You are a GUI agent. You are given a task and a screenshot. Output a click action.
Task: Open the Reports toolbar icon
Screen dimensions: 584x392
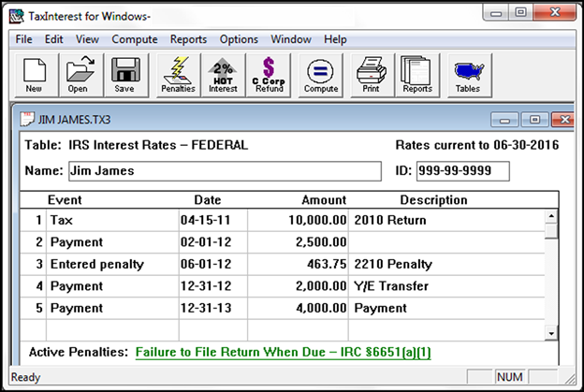point(417,75)
